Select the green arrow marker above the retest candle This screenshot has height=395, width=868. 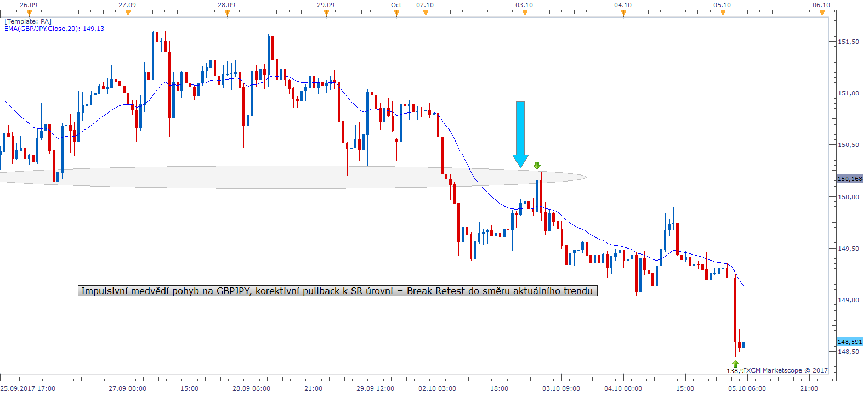click(537, 165)
